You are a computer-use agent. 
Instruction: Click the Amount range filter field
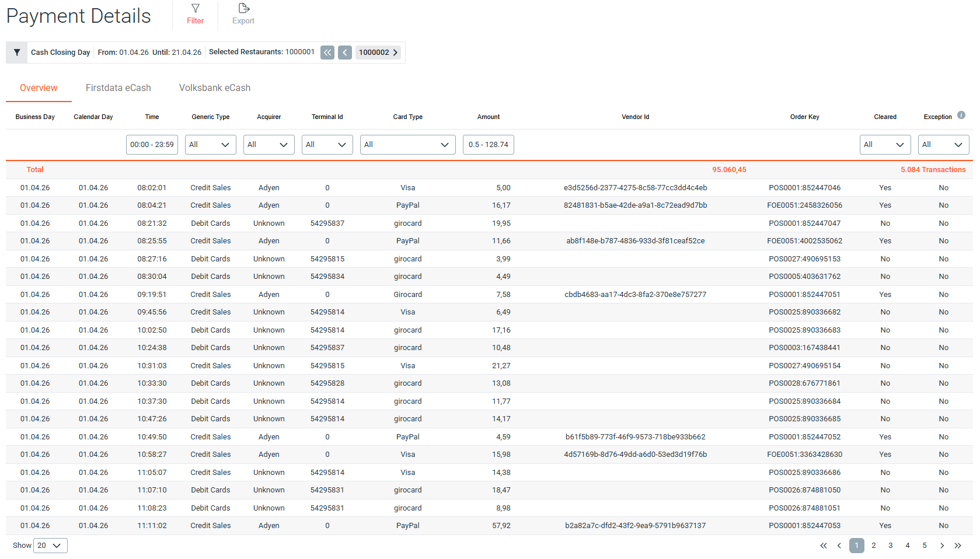point(489,145)
